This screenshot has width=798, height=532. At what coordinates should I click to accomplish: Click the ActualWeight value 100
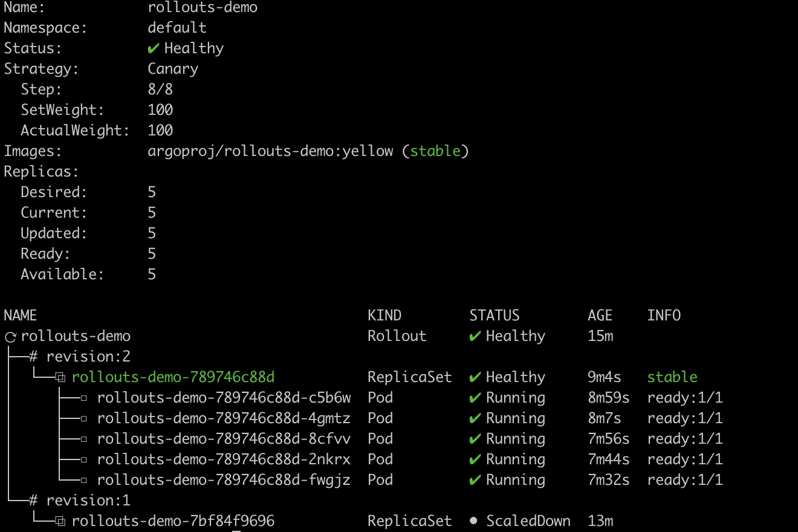tap(160, 131)
